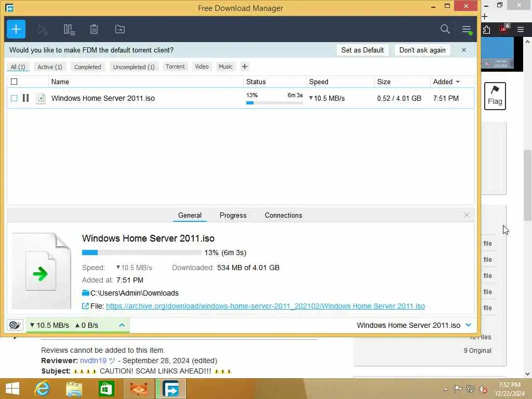Click Set as Default button
The height and width of the screenshot is (399, 532).
(362, 50)
